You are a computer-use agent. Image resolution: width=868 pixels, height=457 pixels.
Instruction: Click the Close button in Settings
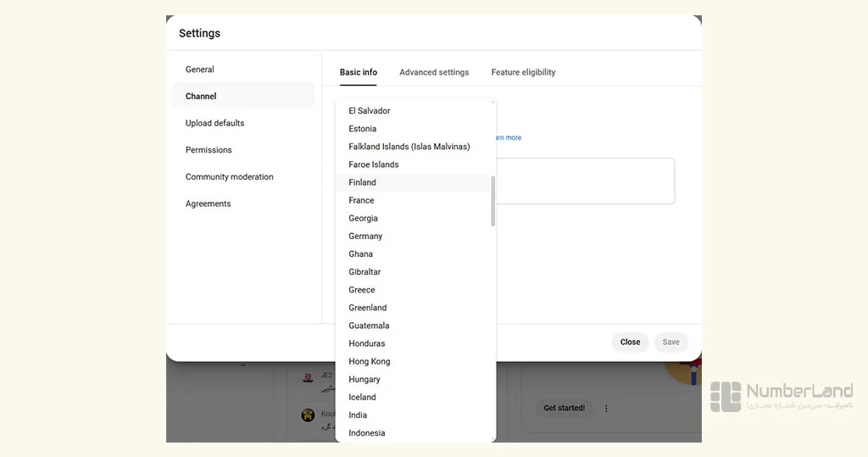coord(630,342)
